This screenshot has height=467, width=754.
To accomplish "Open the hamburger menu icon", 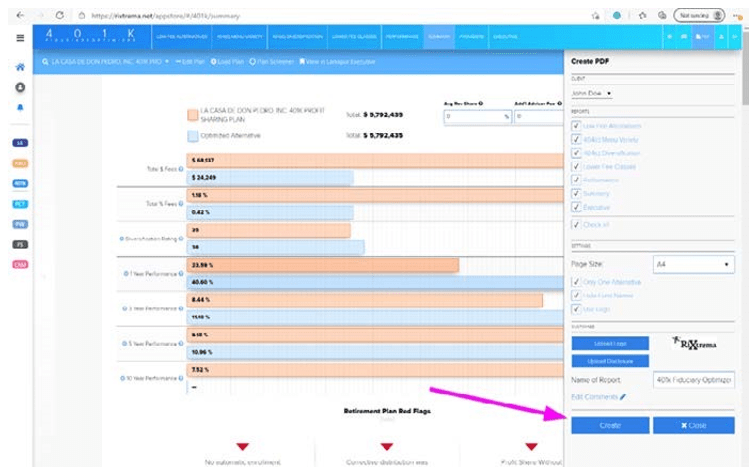I will tap(21, 38).
